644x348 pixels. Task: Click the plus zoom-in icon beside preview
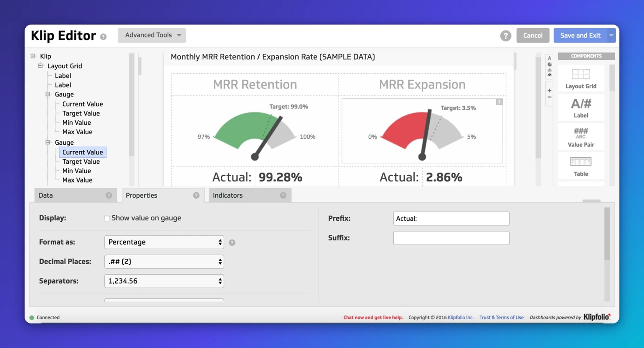pyautogui.click(x=549, y=90)
